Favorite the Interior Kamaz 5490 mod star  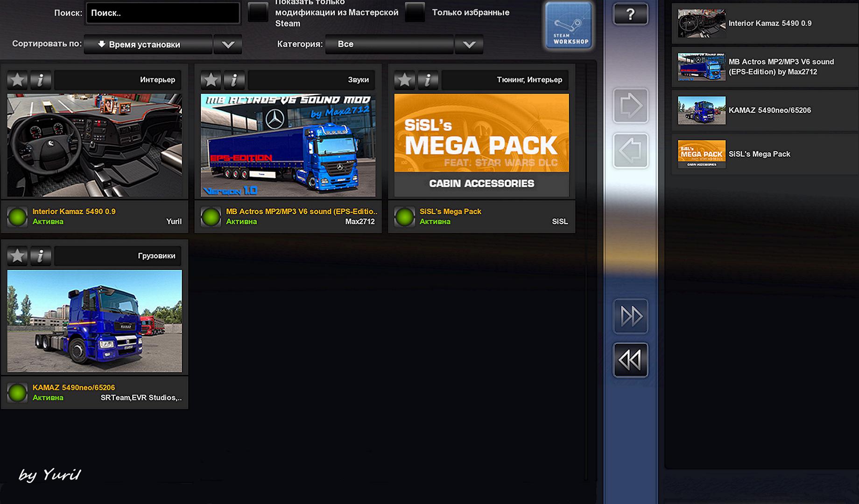pos(18,80)
